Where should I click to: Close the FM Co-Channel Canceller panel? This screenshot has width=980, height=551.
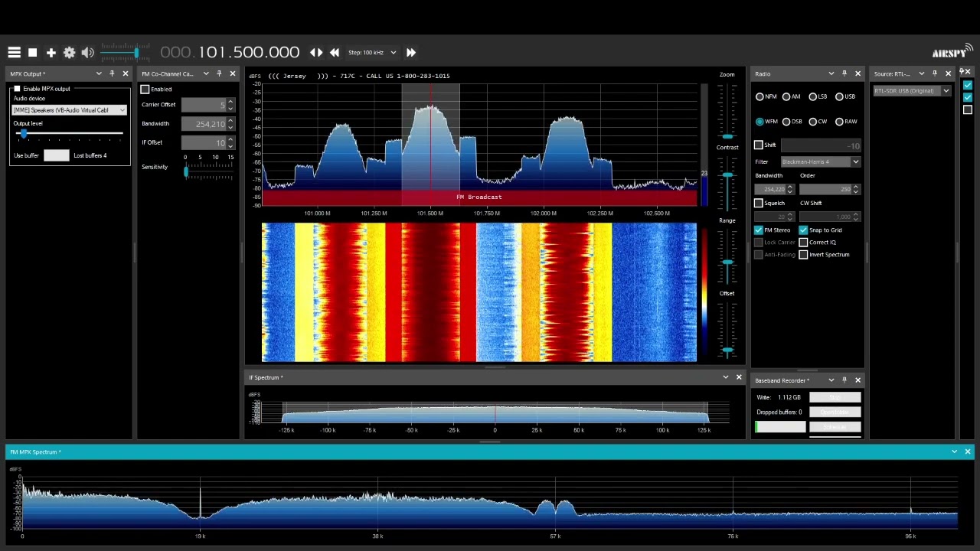click(x=233, y=73)
